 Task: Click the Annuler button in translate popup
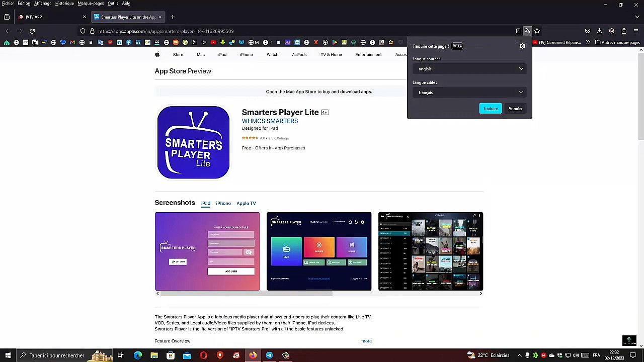pos(515,109)
